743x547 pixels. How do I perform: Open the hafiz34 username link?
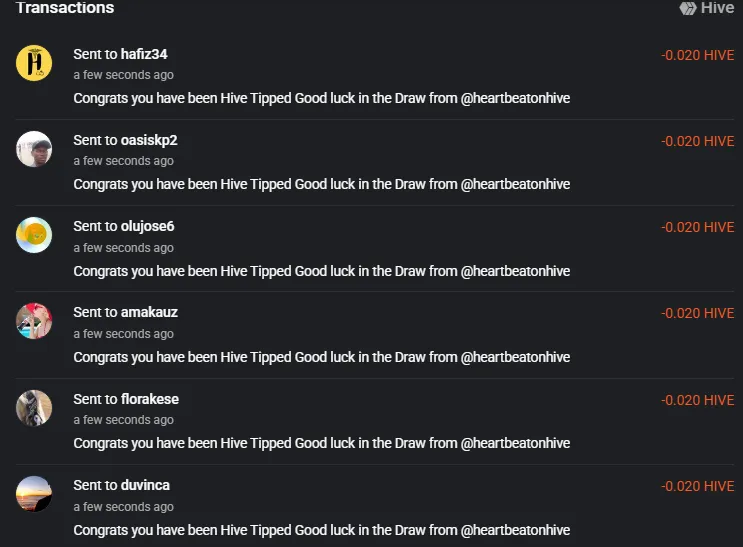coord(144,54)
